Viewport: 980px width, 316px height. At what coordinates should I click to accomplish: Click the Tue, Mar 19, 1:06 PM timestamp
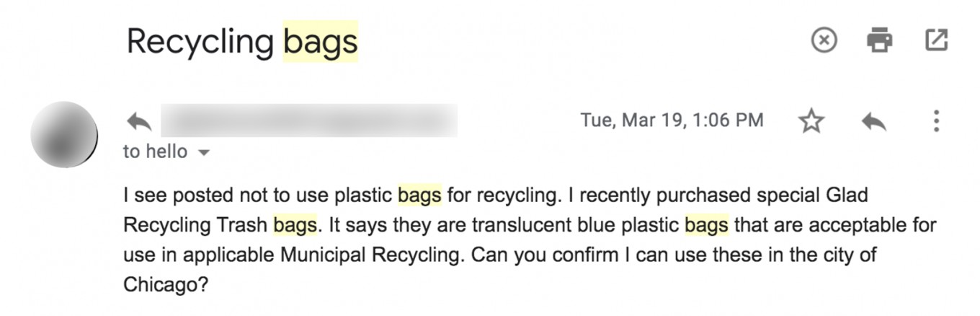tap(672, 120)
